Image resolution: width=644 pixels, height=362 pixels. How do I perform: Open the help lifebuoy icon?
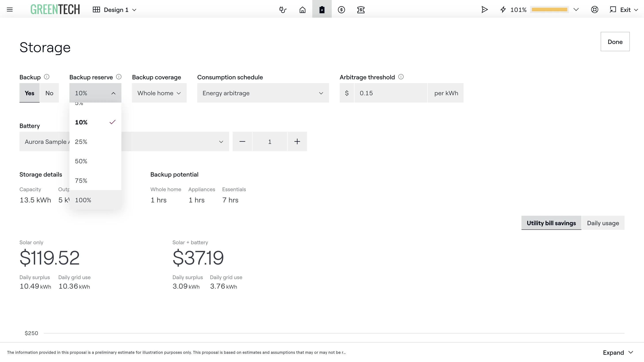(594, 10)
